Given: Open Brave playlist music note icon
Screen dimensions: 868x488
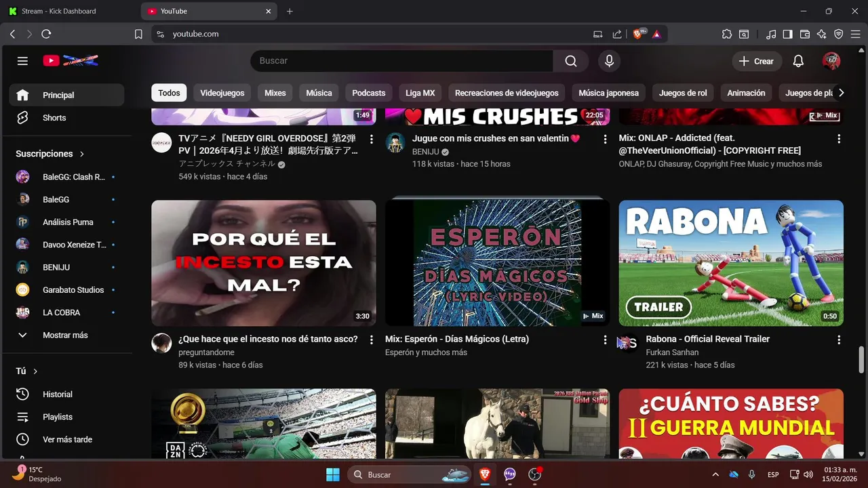Looking at the screenshot, I should 771,34.
